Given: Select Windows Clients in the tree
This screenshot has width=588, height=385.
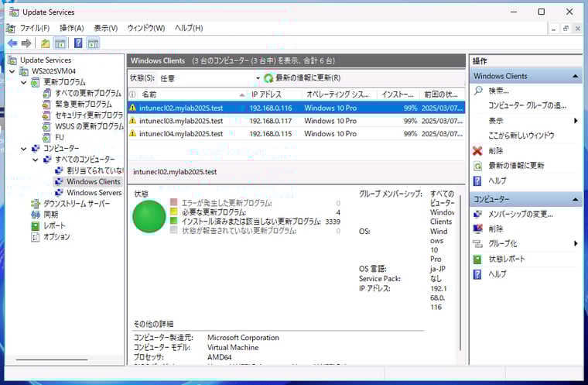Looking at the screenshot, I should 94,182.
